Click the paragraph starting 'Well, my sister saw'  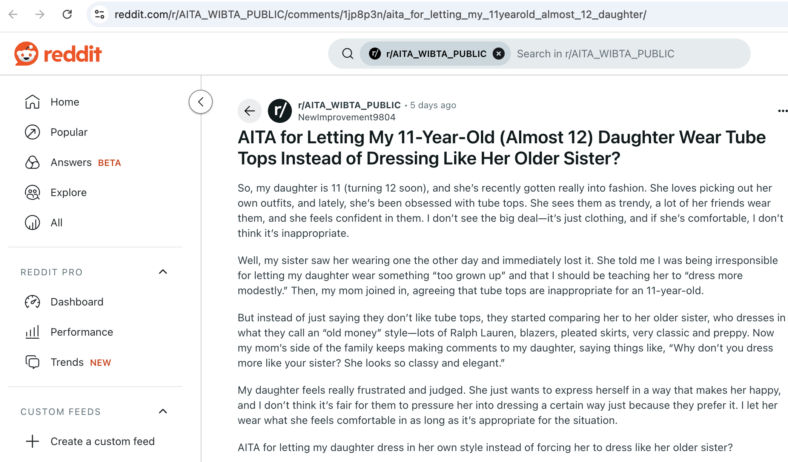click(508, 275)
